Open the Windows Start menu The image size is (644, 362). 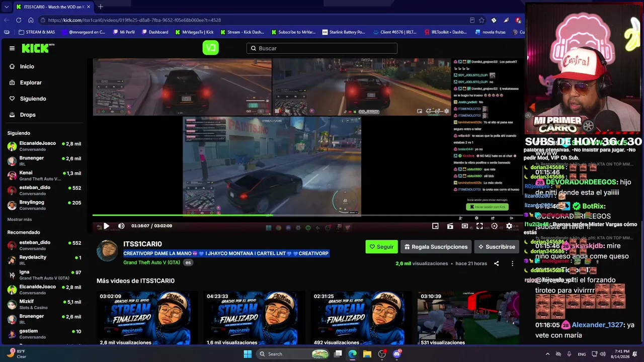(248, 354)
